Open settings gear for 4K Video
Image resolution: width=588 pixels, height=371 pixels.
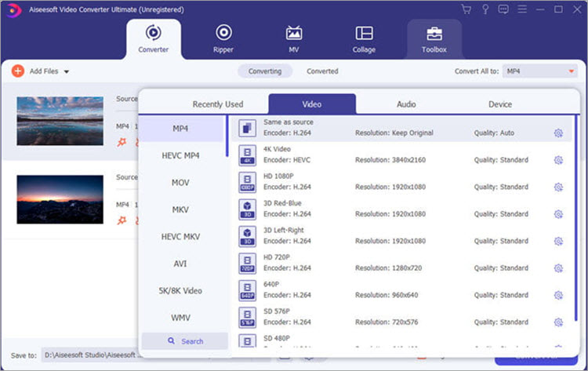click(558, 160)
